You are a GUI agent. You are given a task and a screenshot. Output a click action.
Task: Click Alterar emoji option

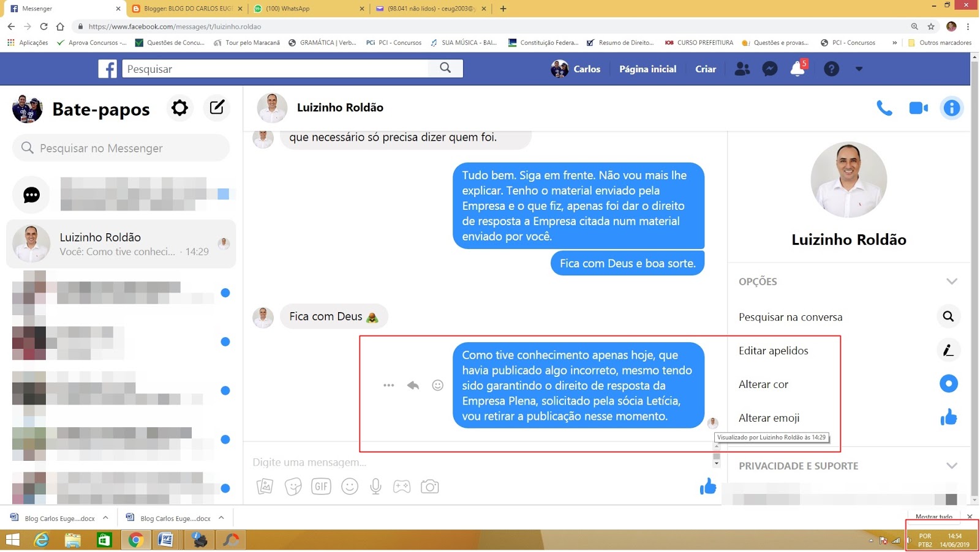coord(769,418)
